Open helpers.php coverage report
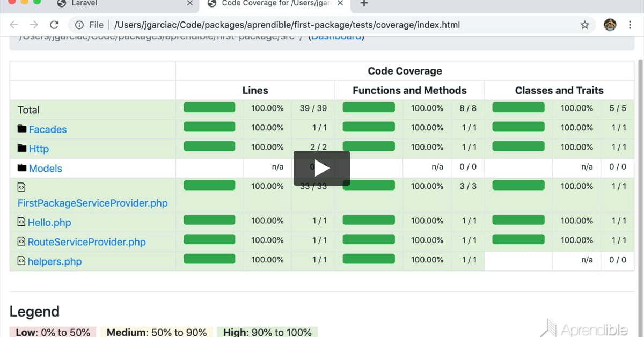644x337 pixels. point(55,262)
